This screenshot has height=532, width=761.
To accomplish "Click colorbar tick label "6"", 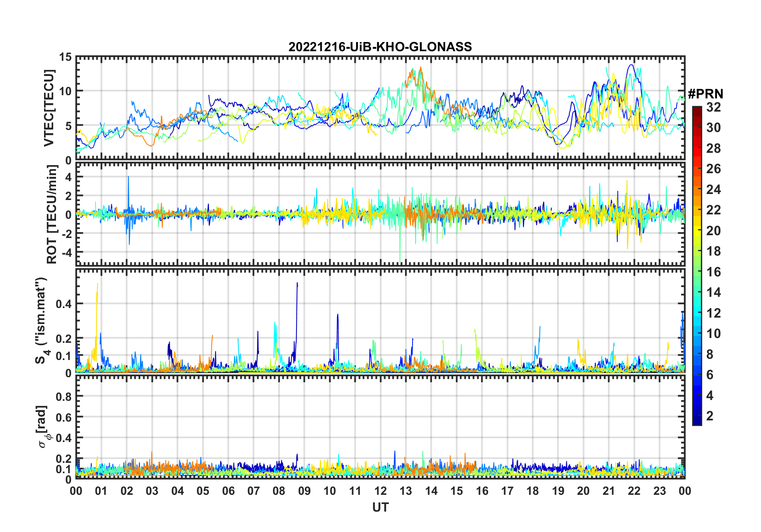I will coord(710,375).
